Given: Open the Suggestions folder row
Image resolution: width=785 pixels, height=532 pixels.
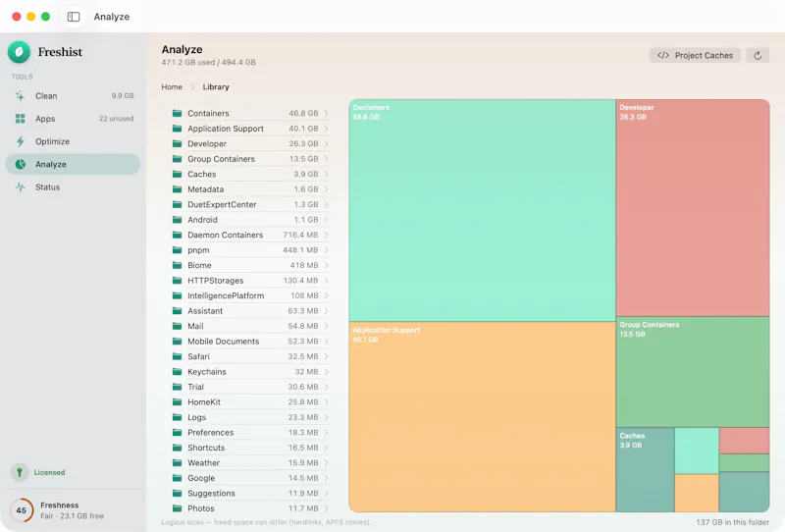Looking at the screenshot, I should click(249, 494).
